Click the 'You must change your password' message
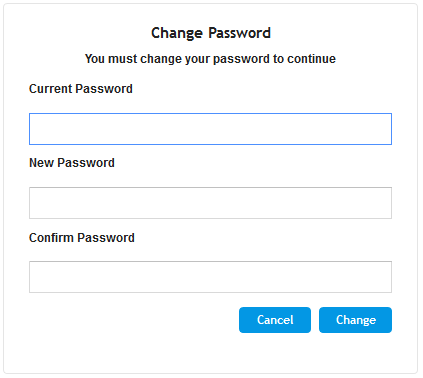 (x=210, y=59)
